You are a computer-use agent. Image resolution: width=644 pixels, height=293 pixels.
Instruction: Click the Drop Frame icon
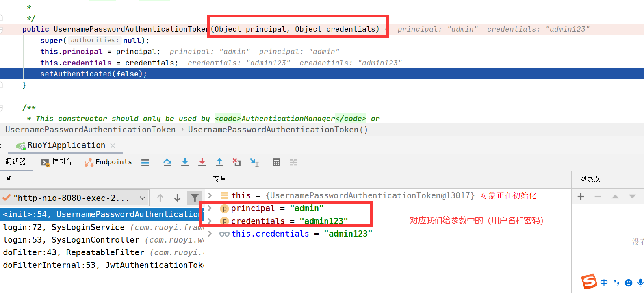[x=236, y=162]
